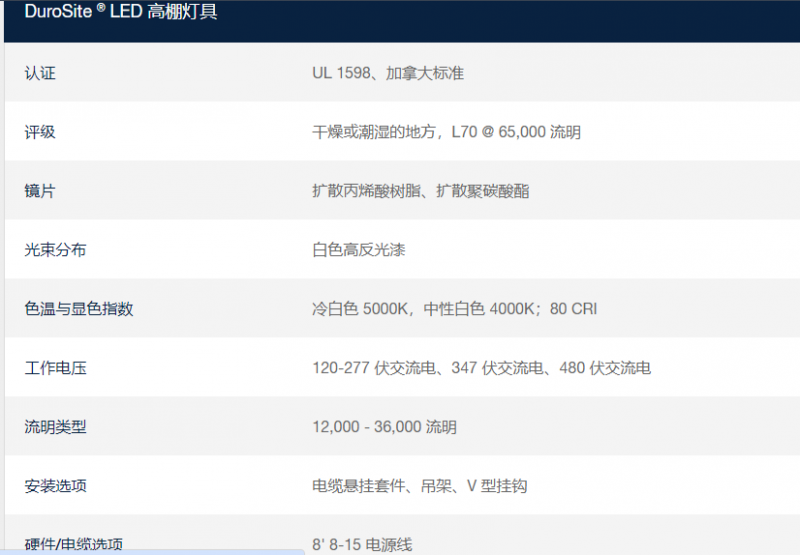Click the value 120-277 伏交流电、347 伏交流电、480 伏交流电
Viewport: 800px width, 555px height.
point(482,368)
